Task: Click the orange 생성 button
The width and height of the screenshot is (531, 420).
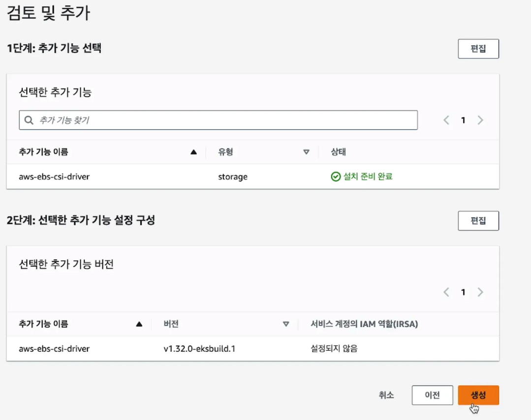Action: point(478,395)
